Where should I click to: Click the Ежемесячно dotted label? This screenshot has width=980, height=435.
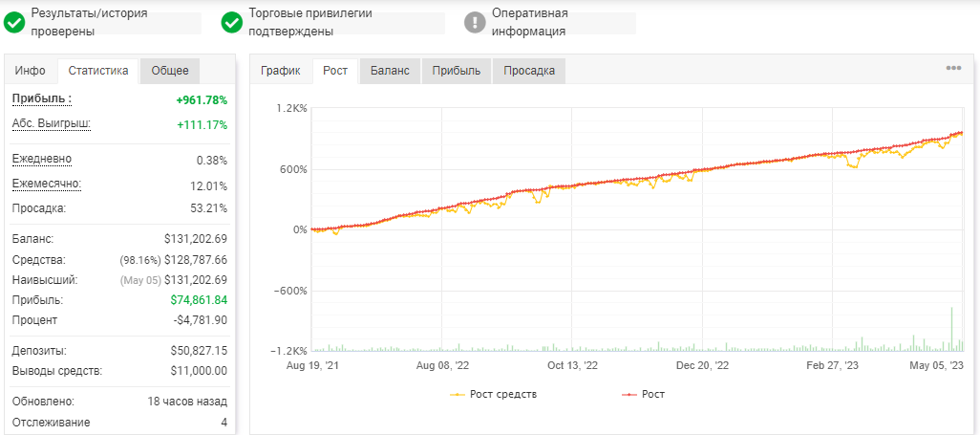click(47, 185)
